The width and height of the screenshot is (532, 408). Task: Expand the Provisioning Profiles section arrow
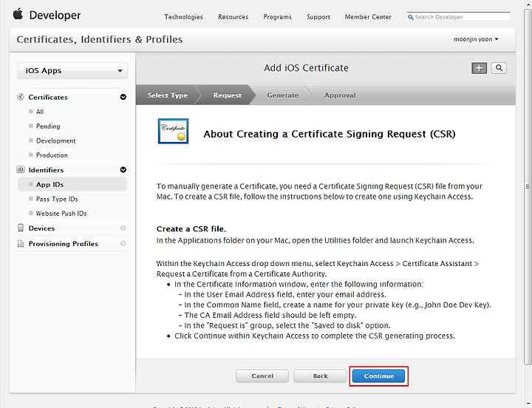123,243
